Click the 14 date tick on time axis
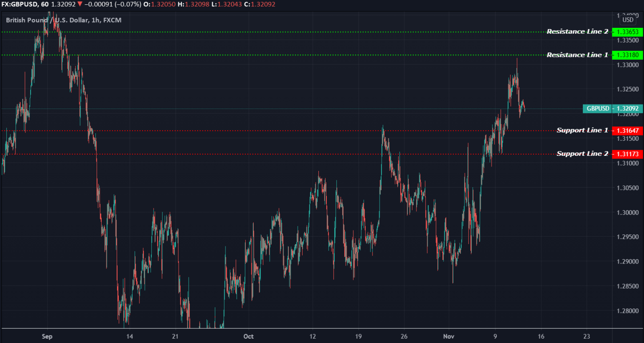The width and height of the screenshot is (644, 343). (x=129, y=336)
